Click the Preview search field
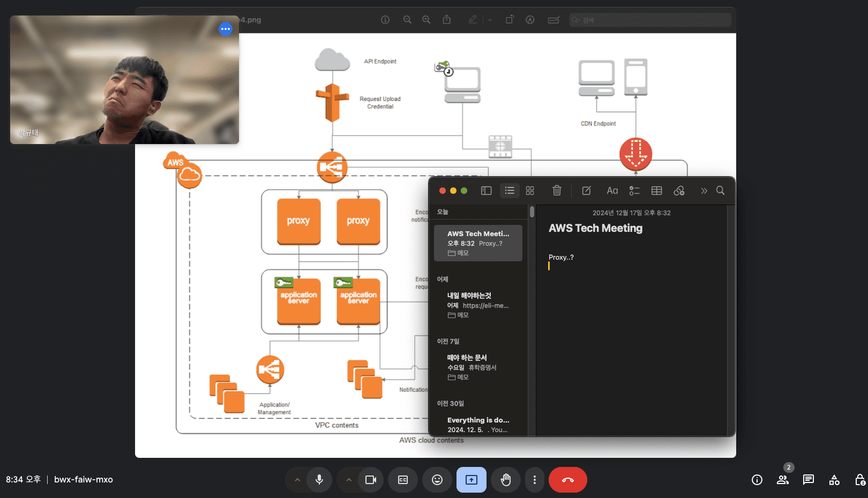The width and height of the screenshot is (868, 498). point(650,20)
